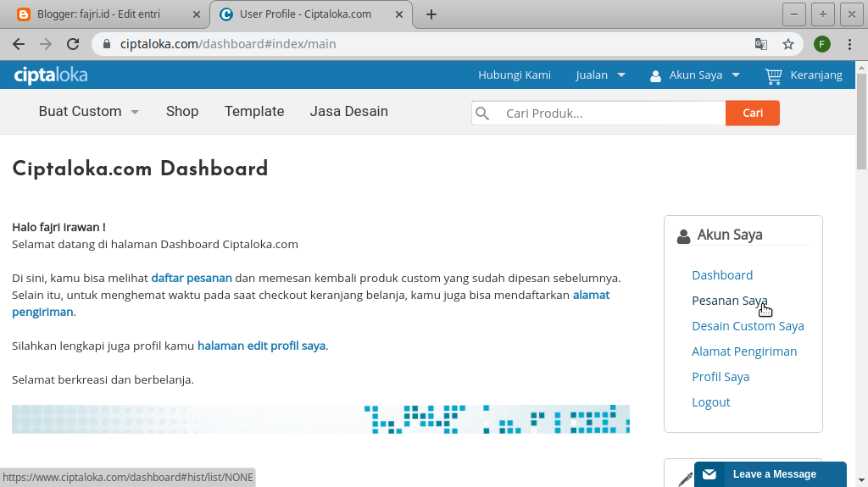Click the Ciptaloka.com Dashboard heading
Screen dimensions: 868x487
coord(140,169)
